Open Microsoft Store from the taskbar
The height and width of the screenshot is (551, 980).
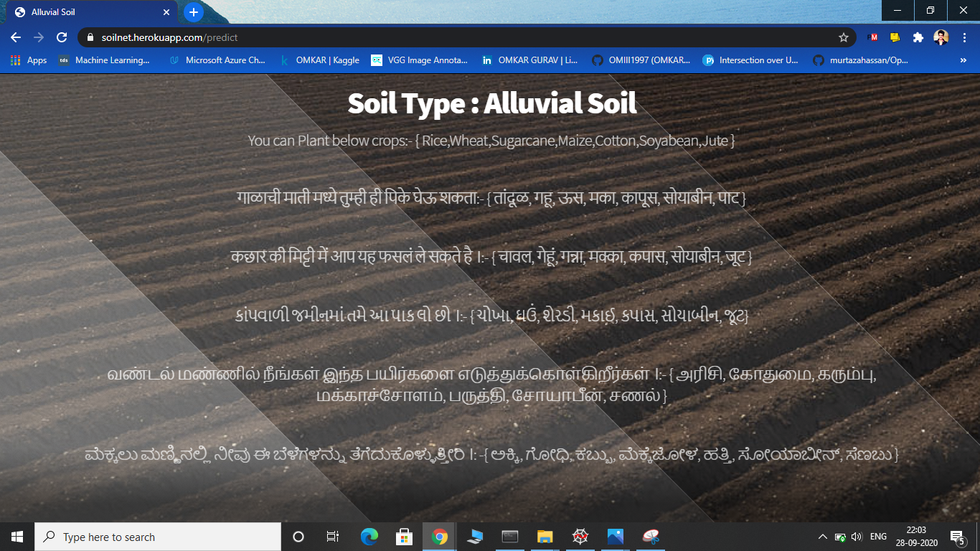[x=404, y=537]
